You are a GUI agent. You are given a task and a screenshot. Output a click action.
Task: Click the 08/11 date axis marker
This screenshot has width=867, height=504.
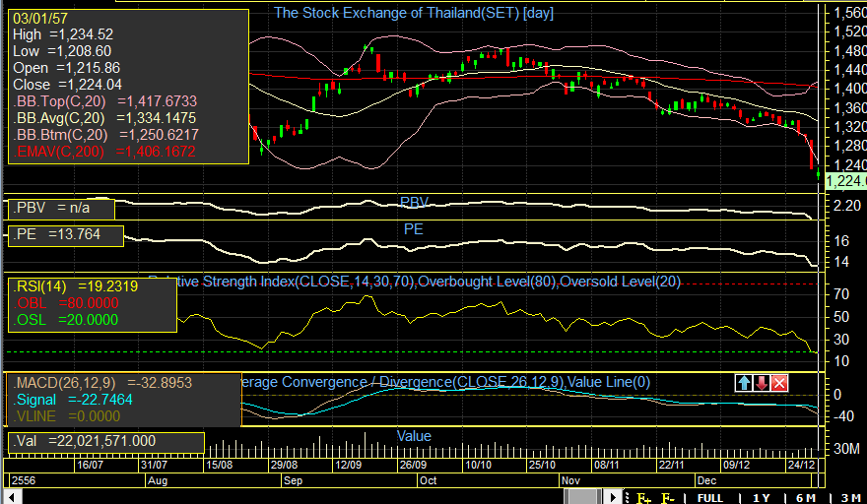point(607,465)
